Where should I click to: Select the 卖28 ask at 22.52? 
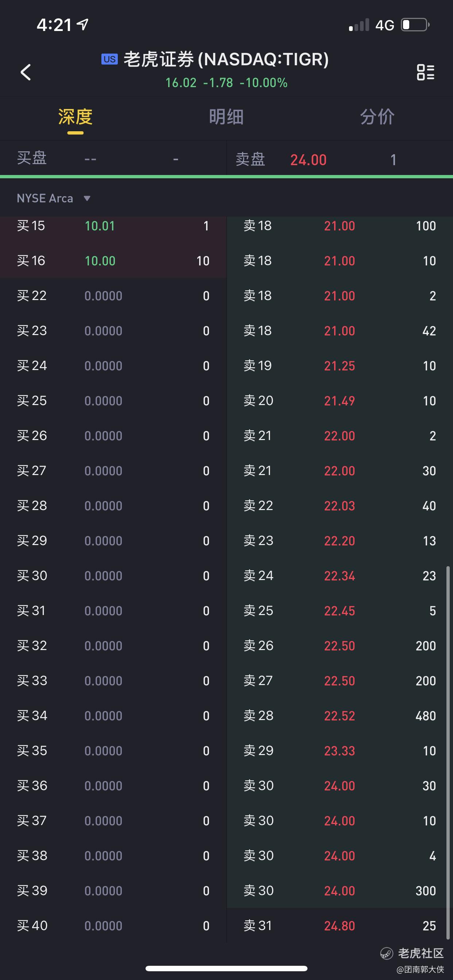(339, 716)
